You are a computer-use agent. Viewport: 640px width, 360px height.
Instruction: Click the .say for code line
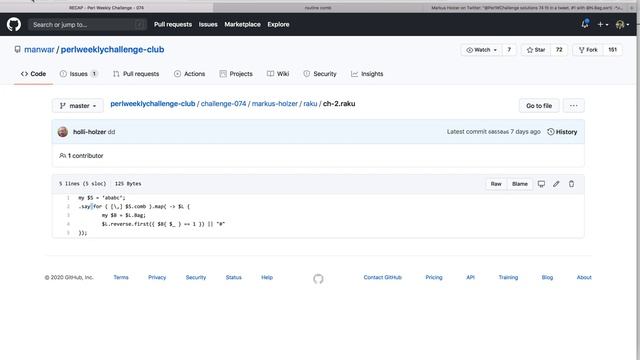(x=134, y=207)
